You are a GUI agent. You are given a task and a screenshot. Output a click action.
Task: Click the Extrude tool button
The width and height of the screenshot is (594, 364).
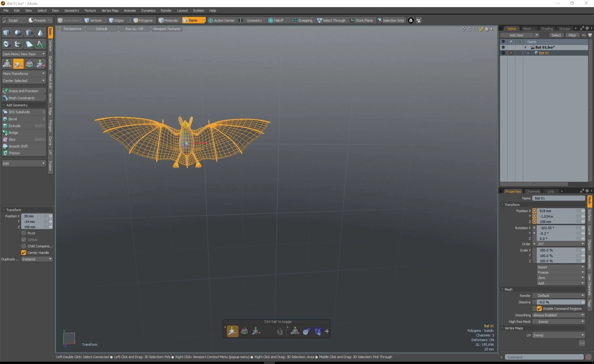[x=24, y=126]
